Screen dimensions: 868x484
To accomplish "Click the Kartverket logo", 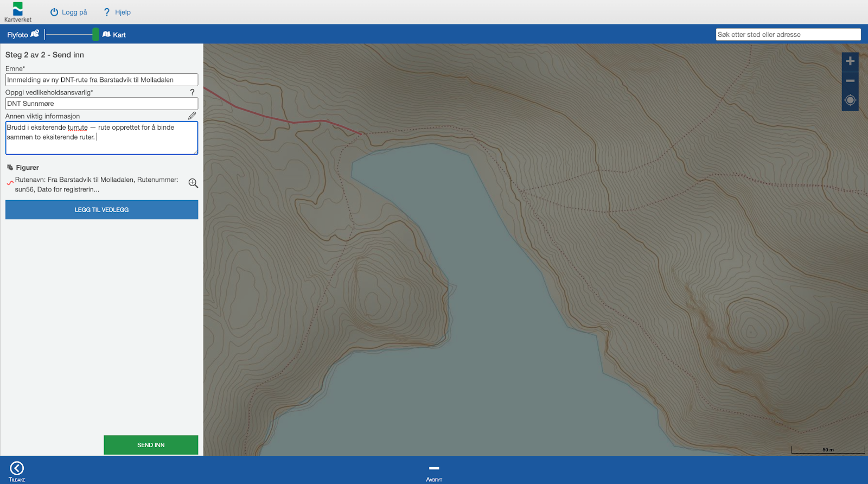I will click(x=18, y=12).
